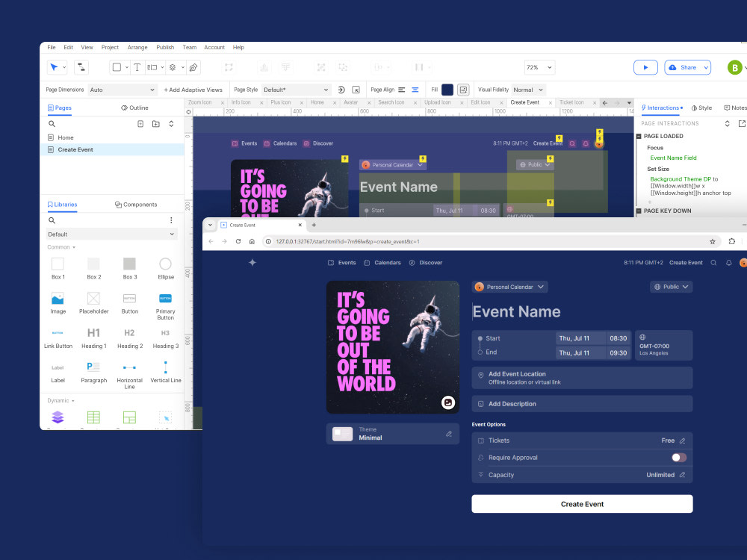The image size is (747, 560).
Task: Click the browser address bar URL
Action: (x=347, y=241)
